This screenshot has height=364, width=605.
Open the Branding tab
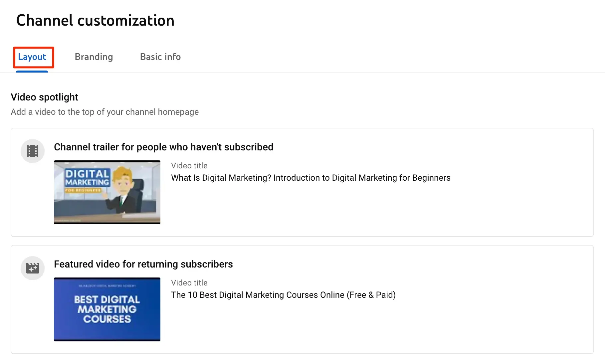coord(94,57)
